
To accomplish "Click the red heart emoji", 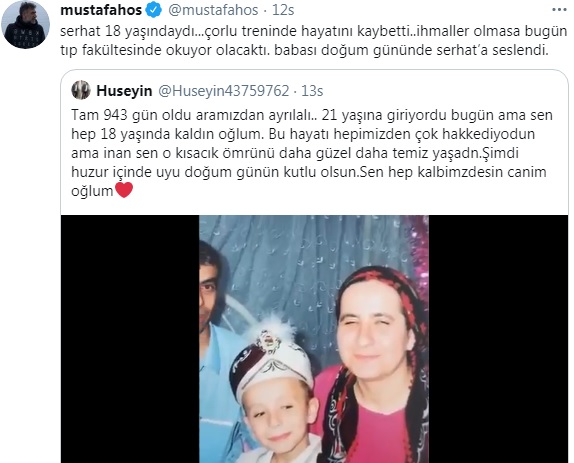I will pyautogui.click(x=124, y=190).
